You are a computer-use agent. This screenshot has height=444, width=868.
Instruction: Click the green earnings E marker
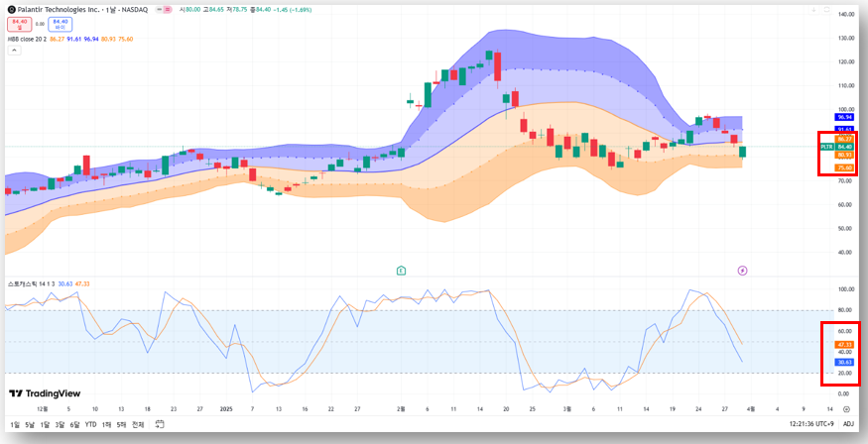tap(402, 271)
